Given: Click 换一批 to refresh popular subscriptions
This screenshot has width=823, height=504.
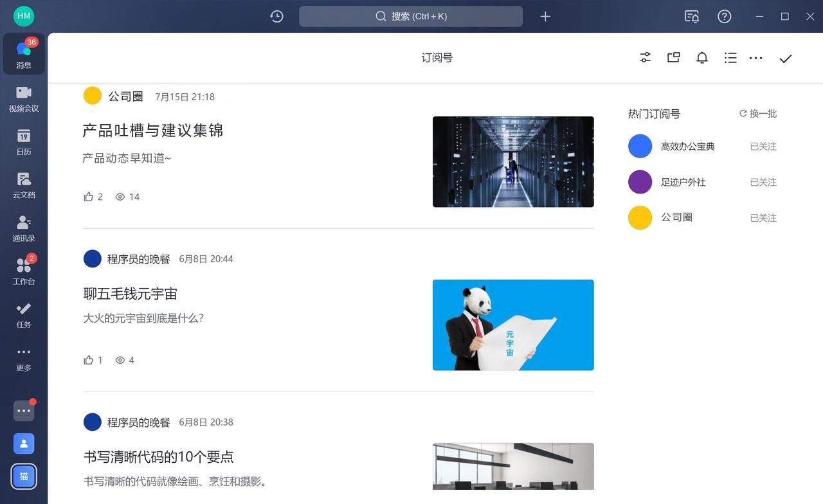Looking at the screenshot, I should tap(758, 113).
